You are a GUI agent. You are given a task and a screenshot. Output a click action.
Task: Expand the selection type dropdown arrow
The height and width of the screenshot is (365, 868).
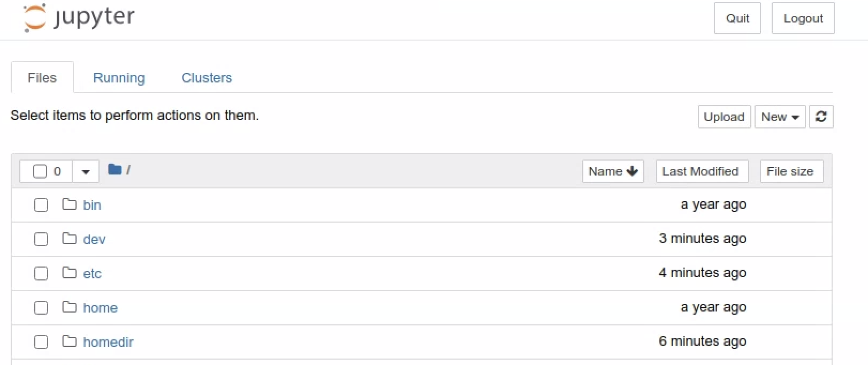[86, 172]
